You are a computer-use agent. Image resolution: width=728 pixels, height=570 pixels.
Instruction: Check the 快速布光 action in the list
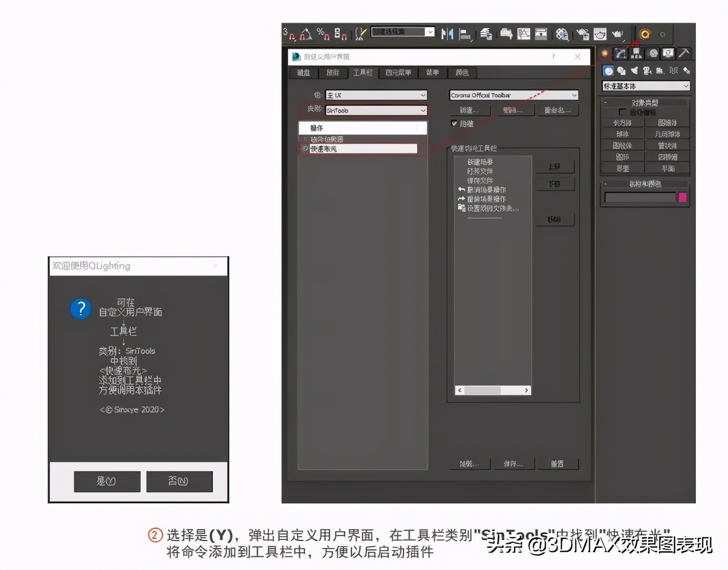305,148
